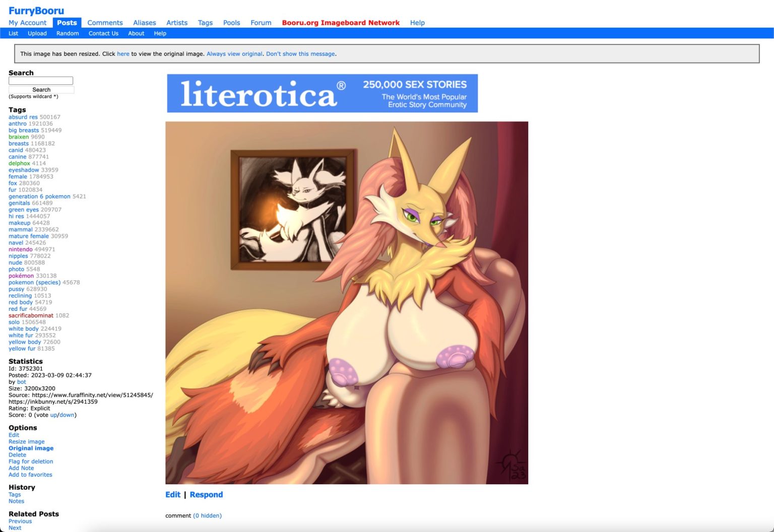Click the 'canid' tag
The image size is (774, 532).
tap(16, 150)
